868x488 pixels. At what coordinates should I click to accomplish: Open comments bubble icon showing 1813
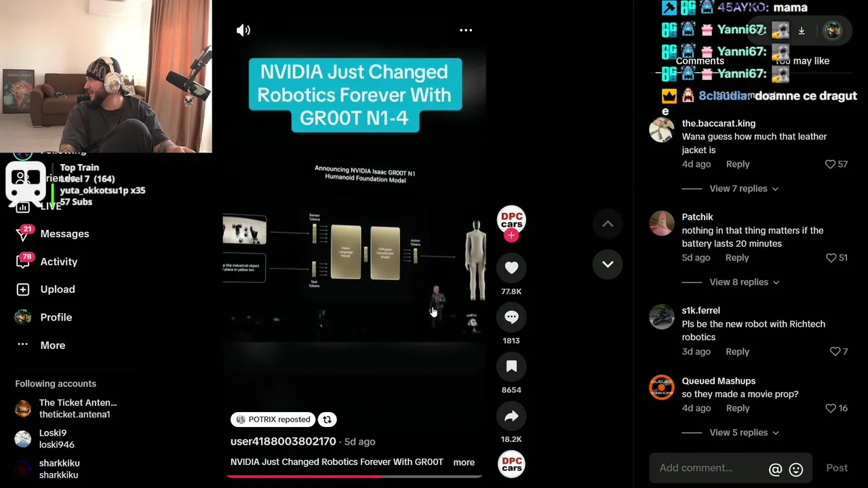click(511, 317)
